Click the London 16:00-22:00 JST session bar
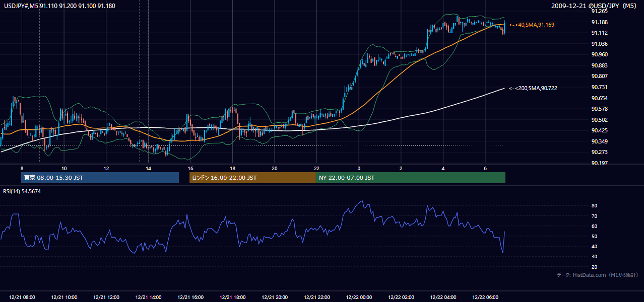Viewport: 644px width, 302px height. point(252,178)
